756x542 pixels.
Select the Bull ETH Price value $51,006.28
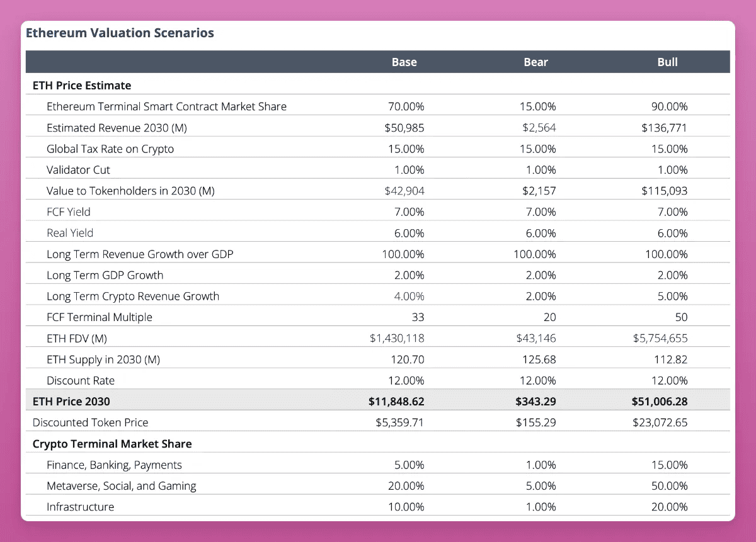[x=658, y=402]
